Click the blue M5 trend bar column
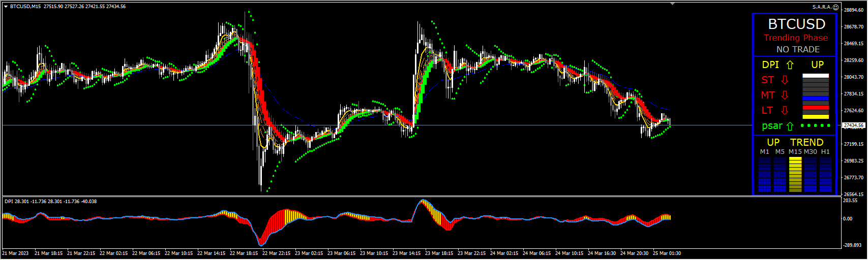The width and height of the screenshot is (868, 260). (x=780, y=175)
